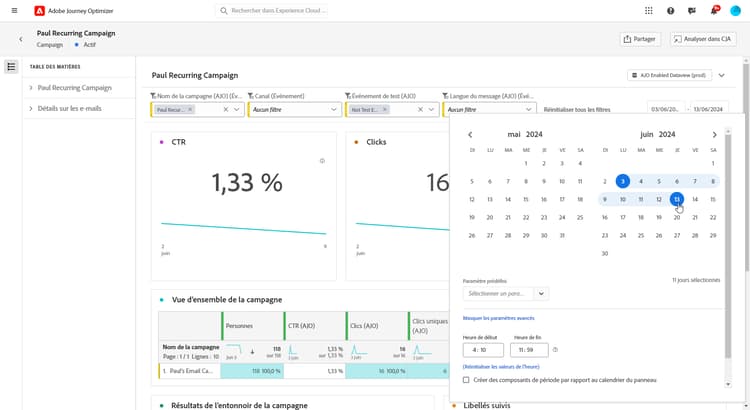This screenshot has width=750, height=410.
Task: Open the feedback chat icon
Action: (x=692, y=11)
